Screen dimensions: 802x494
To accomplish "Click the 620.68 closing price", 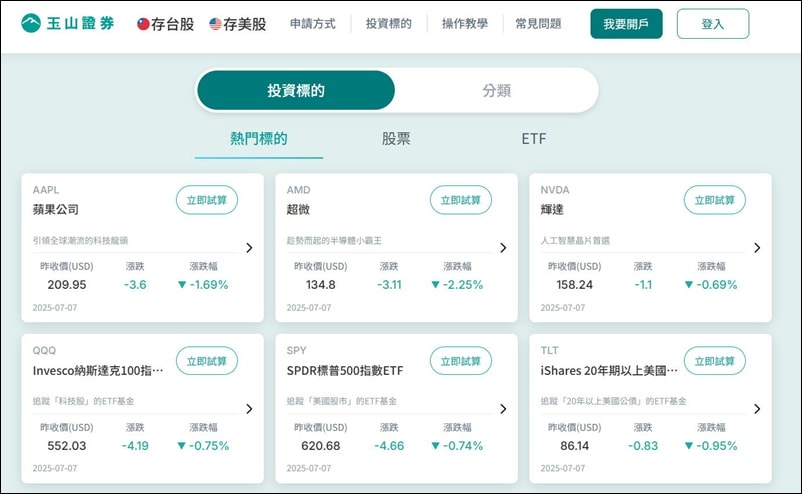I will (321, 446).
